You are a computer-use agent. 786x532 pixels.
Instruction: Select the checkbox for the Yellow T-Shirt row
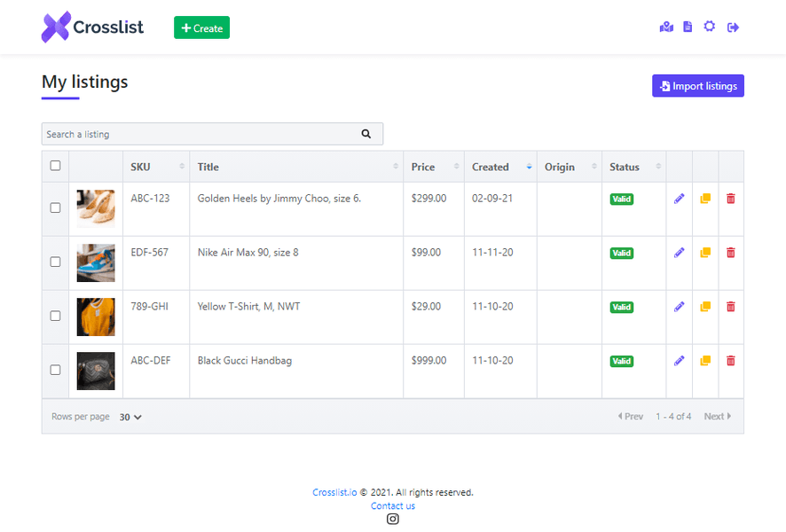tap(55, 316)
